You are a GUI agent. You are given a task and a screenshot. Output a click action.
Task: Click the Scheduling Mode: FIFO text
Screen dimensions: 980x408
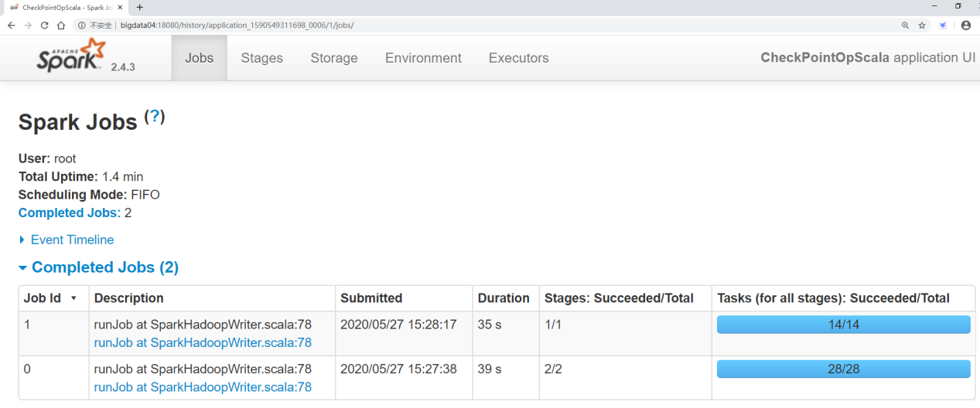coord(89,195)
